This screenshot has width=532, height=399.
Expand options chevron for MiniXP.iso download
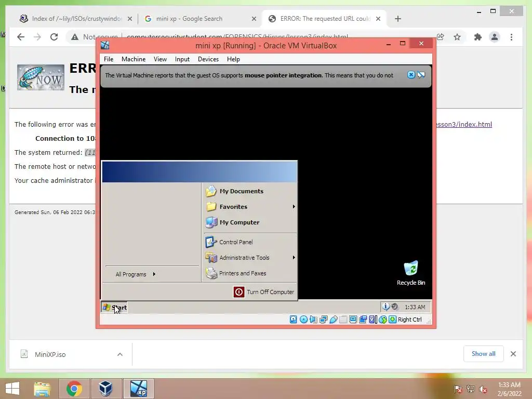coord(120,354)
